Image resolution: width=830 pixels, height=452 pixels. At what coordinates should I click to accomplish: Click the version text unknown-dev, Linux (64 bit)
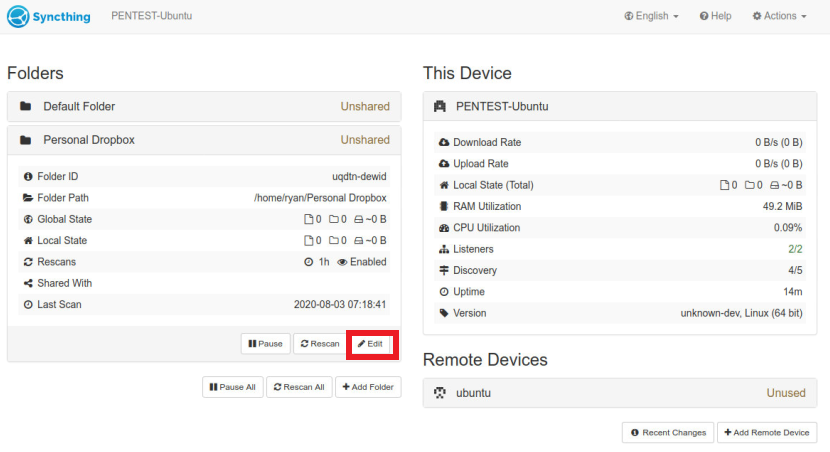(741, 313)
